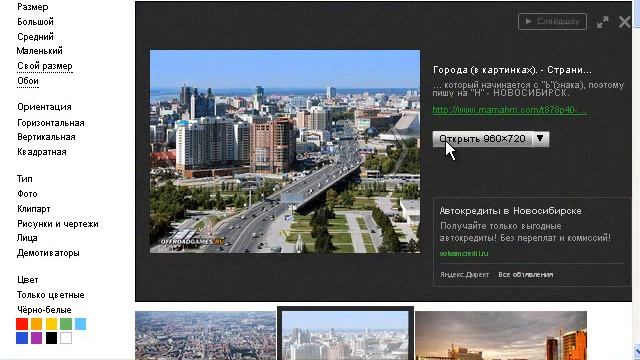Select the Демотиваторы image type

(x=48, y=253)
